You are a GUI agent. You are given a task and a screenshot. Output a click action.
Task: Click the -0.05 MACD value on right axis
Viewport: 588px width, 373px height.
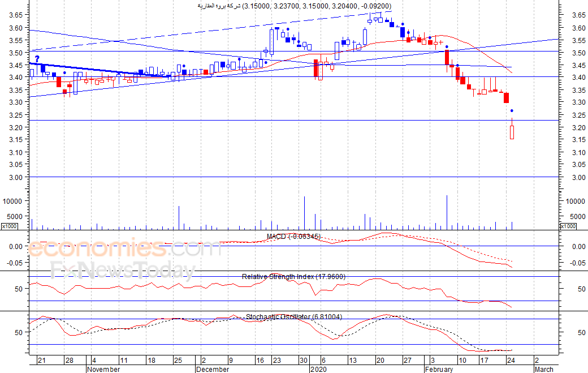click(x=578, y=263)
